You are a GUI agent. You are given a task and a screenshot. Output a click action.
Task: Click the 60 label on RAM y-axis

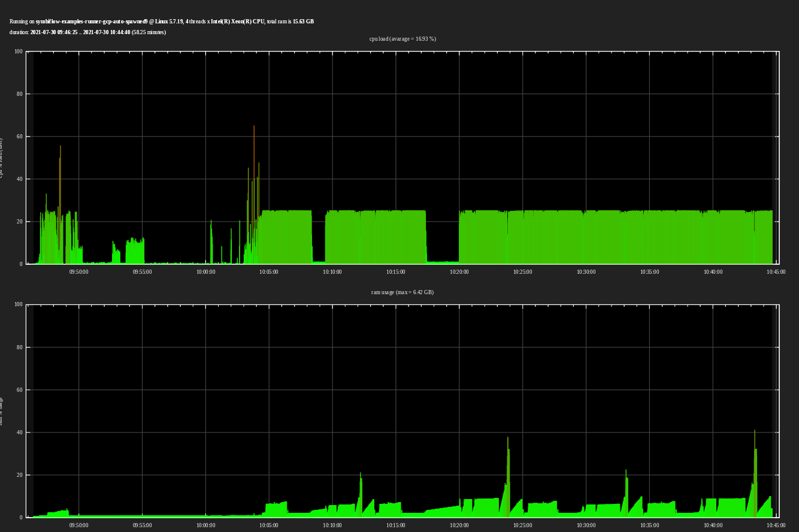point(19,390)
